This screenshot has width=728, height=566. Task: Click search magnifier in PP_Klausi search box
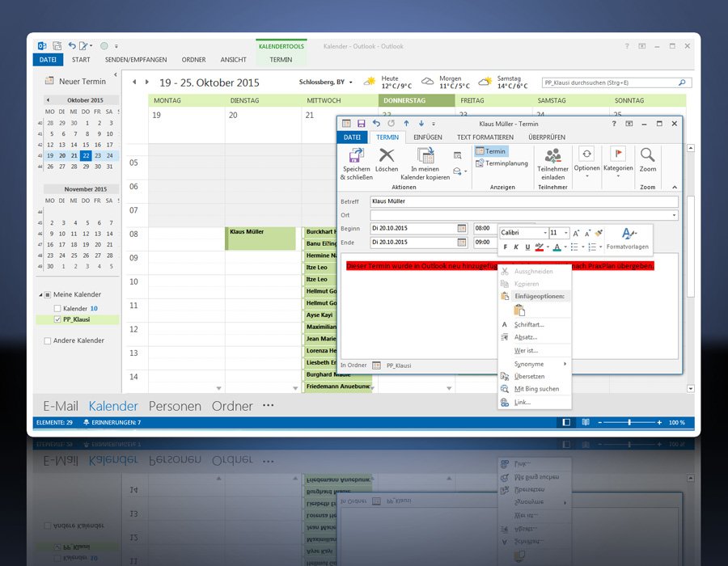pyautogui.click(x=682, y=82)
